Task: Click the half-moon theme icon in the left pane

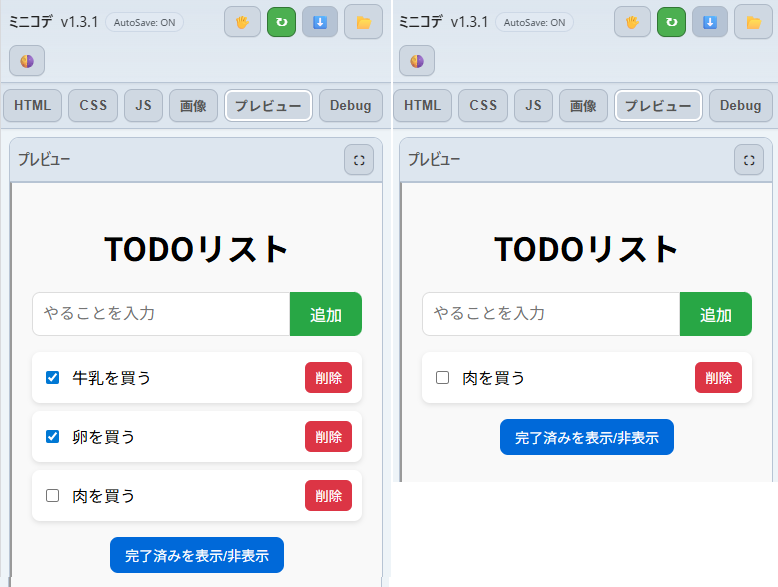Action: (27, 61)
